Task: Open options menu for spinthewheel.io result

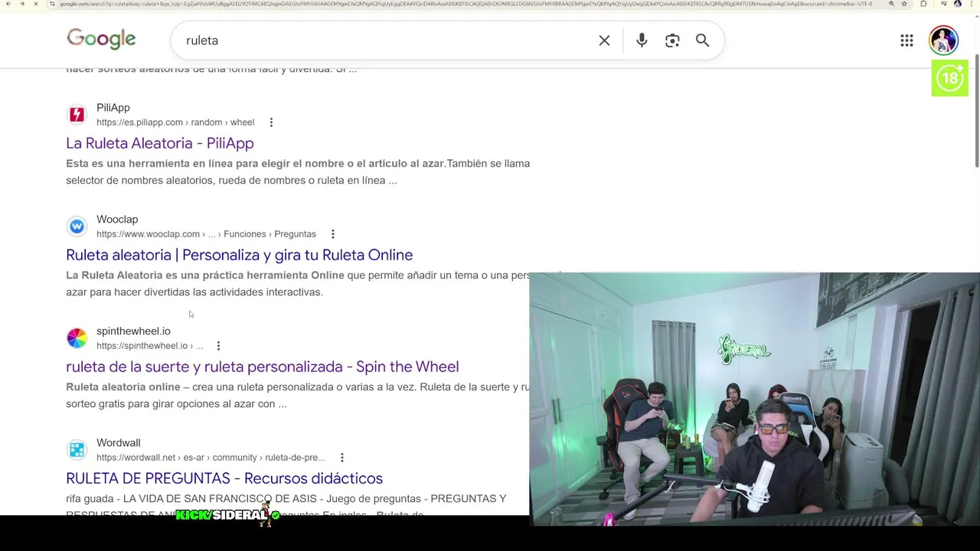Action: (x=218, y=346)
